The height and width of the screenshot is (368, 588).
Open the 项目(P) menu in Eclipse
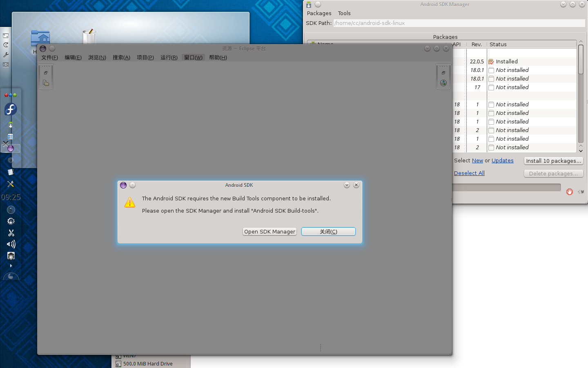(x=145, y=57)
